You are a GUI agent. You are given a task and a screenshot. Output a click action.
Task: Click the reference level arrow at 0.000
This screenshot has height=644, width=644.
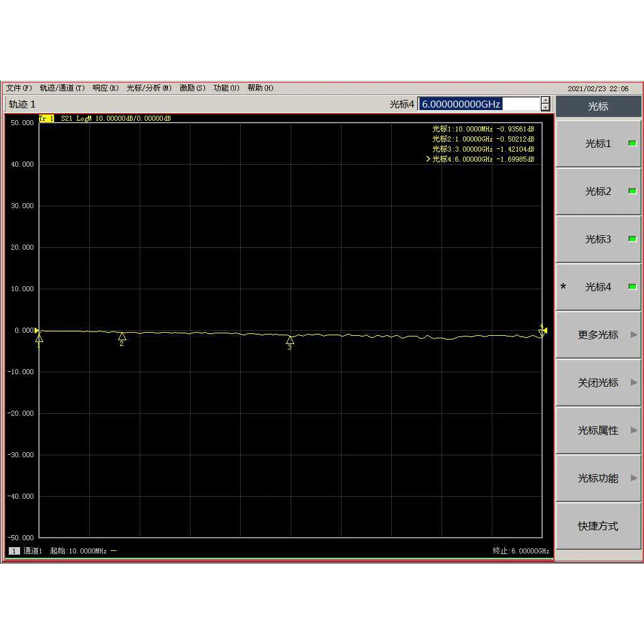point(36,330)
